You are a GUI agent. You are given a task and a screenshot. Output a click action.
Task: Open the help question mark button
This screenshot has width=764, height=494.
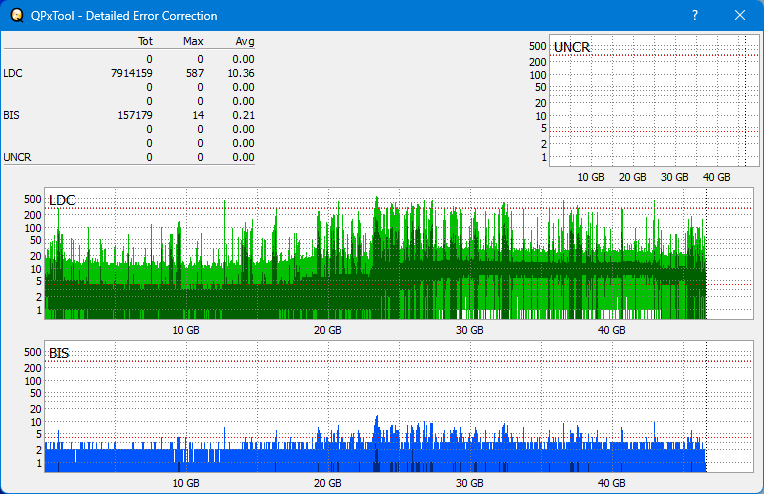[695, 16]
